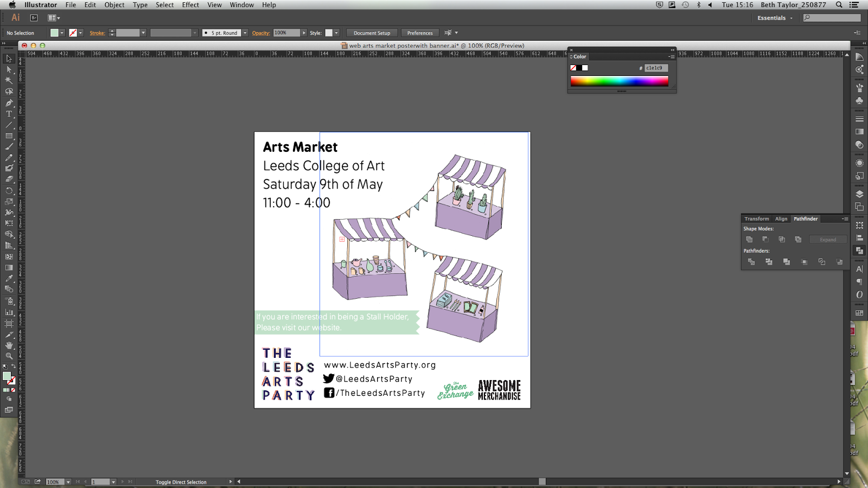The height and width of the screenshot is (488, 868).
Task: Select the Zoom tool
Action: [9, 356]
